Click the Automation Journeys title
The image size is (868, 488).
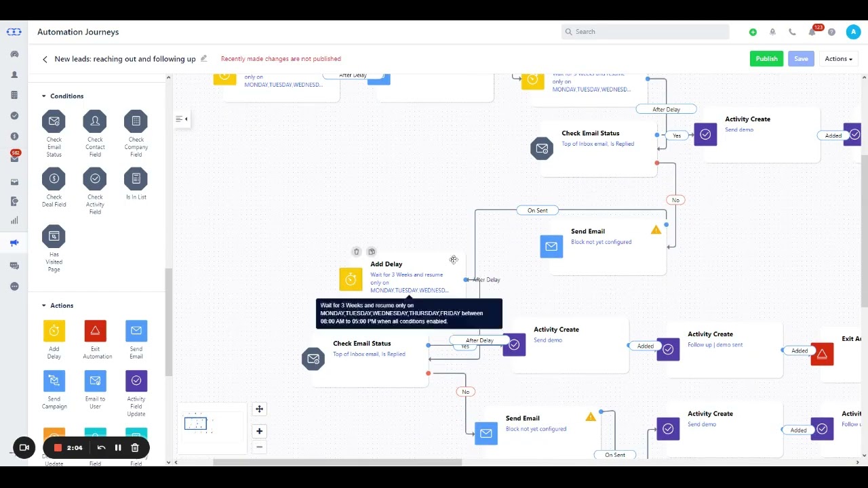click(78, 32)
